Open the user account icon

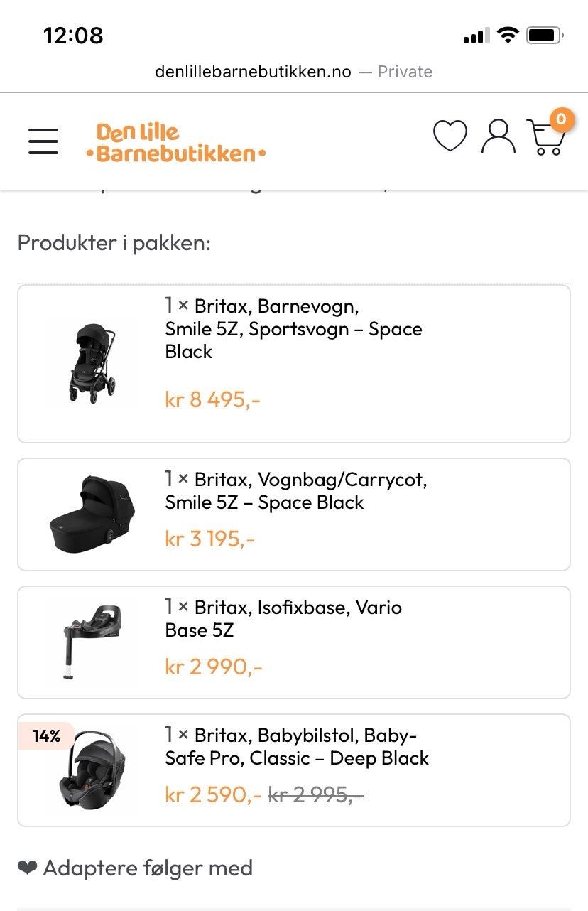(499, 136)
